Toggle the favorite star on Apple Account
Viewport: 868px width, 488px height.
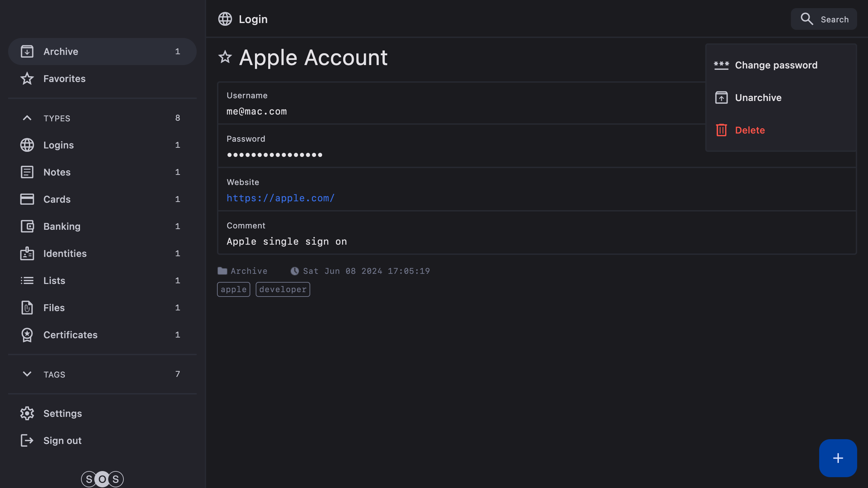(225, 57)
